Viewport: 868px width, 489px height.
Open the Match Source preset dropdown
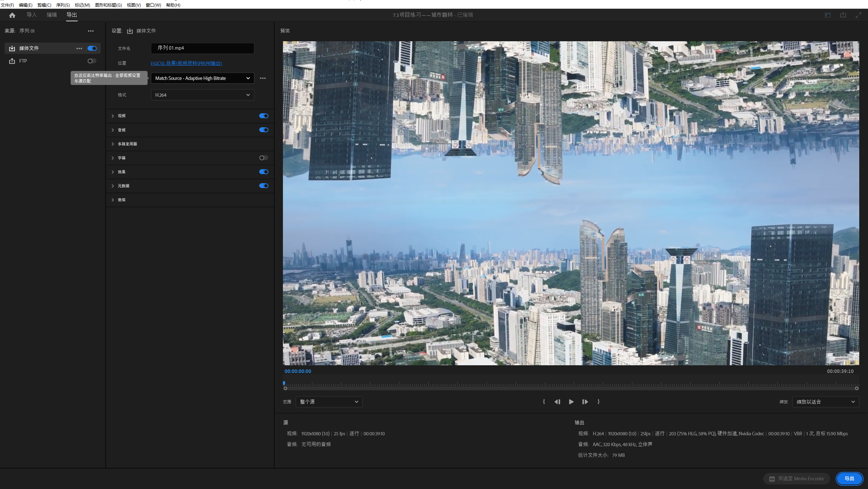pyautogui.click(x=202, y=78)
